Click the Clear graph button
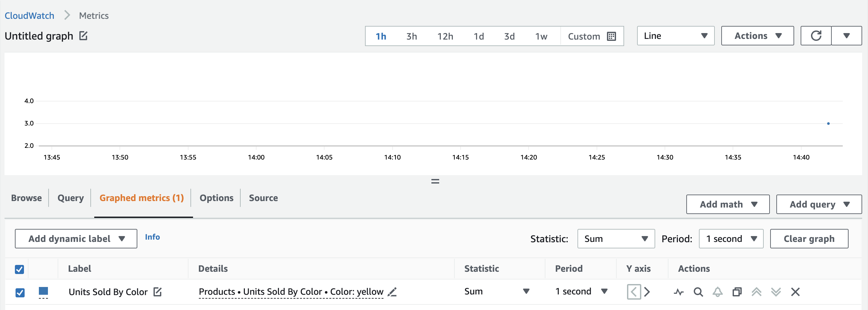Screen dimensions: 868x310 click(x=809, y=239)
